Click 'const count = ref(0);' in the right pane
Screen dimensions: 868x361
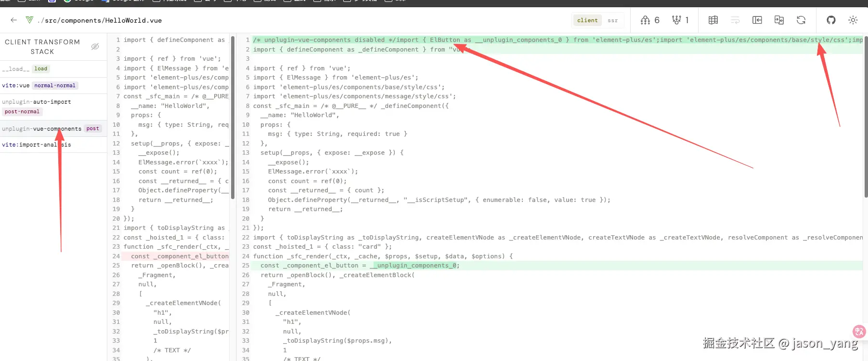307,181
